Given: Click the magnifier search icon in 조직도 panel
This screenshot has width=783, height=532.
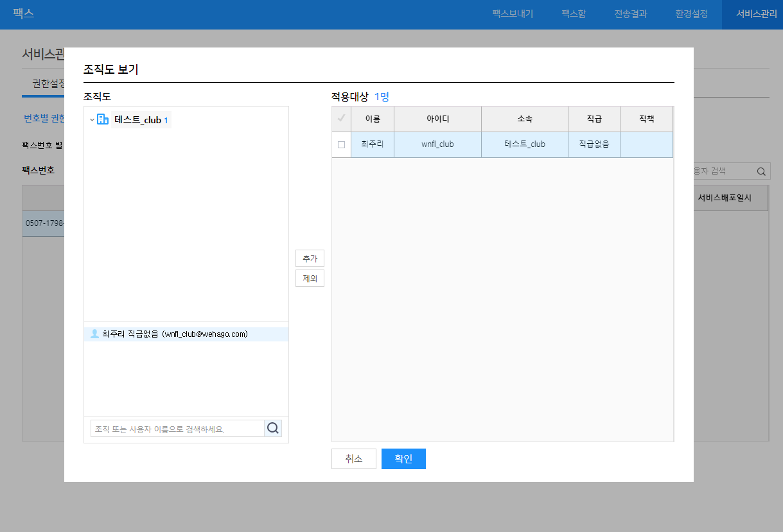Looking at the screenshot, I should click(273, 429).
